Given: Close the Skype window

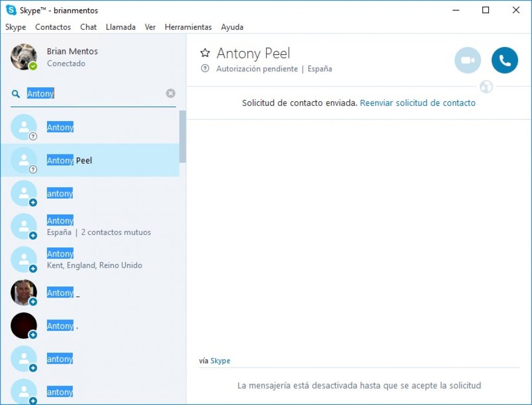Looking at the screenshot, I should tap(516, 10).
